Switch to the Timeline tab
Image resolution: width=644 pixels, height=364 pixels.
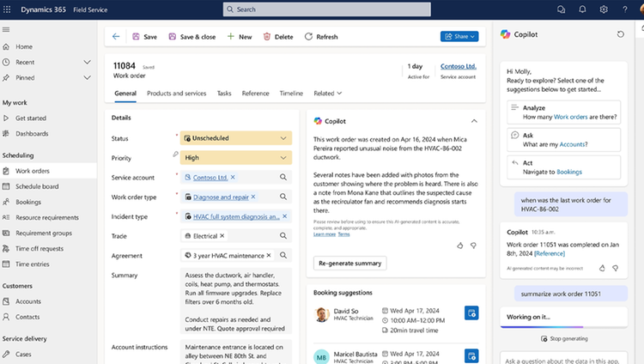[291, 94]
